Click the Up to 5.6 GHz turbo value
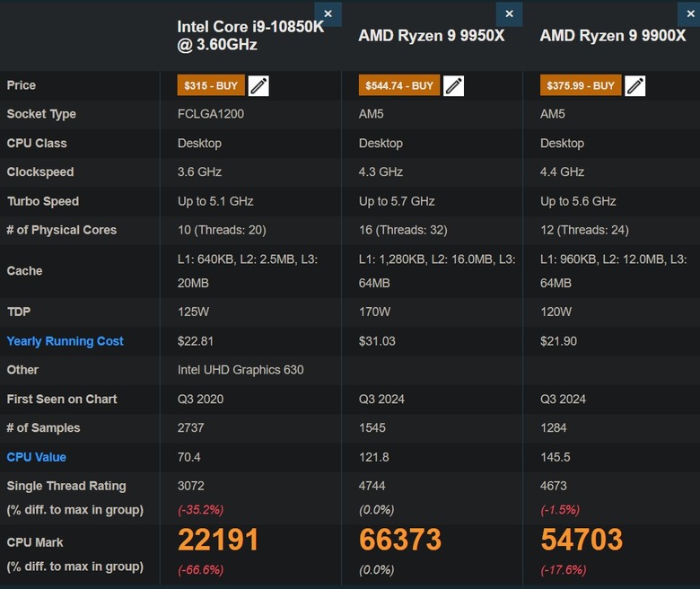Image resolution: width=700 pixels, height=589 pixels. coord(578,201)
